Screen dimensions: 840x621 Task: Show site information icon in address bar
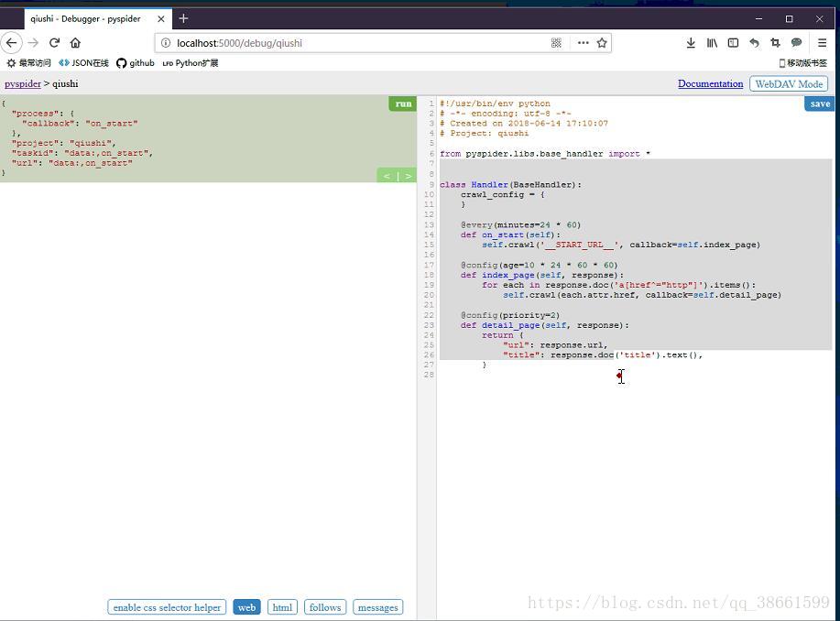point(166,43)
